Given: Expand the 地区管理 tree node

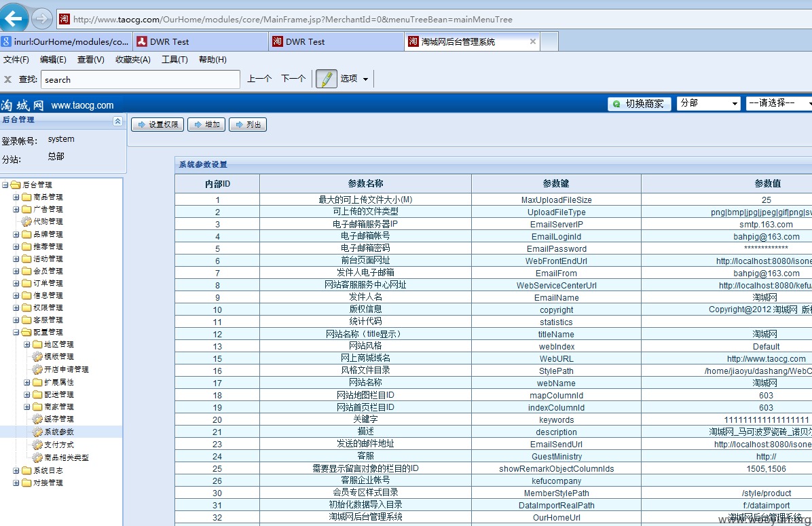Looking at the screenshot, I should pyautogui.click(x=27, y=344).
